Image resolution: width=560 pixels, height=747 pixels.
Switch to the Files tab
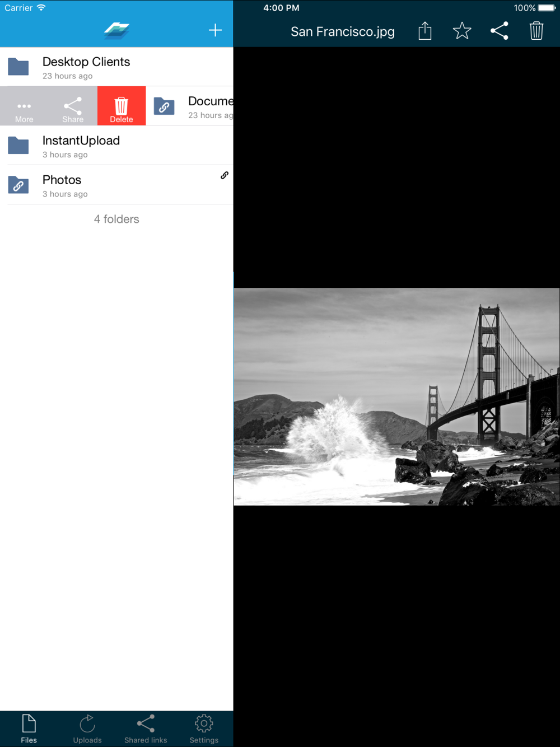pyautogui.click(x=29, y=729)
